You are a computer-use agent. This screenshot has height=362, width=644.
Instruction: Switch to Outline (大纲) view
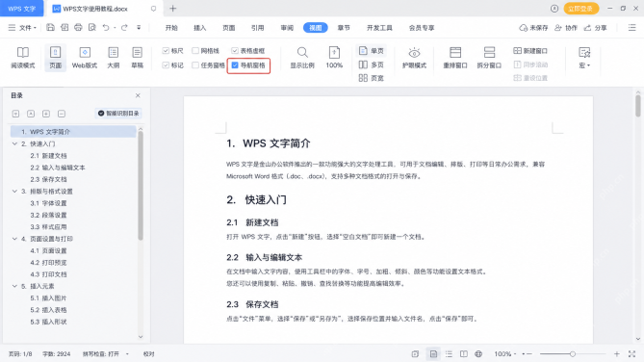click(113, 58)
